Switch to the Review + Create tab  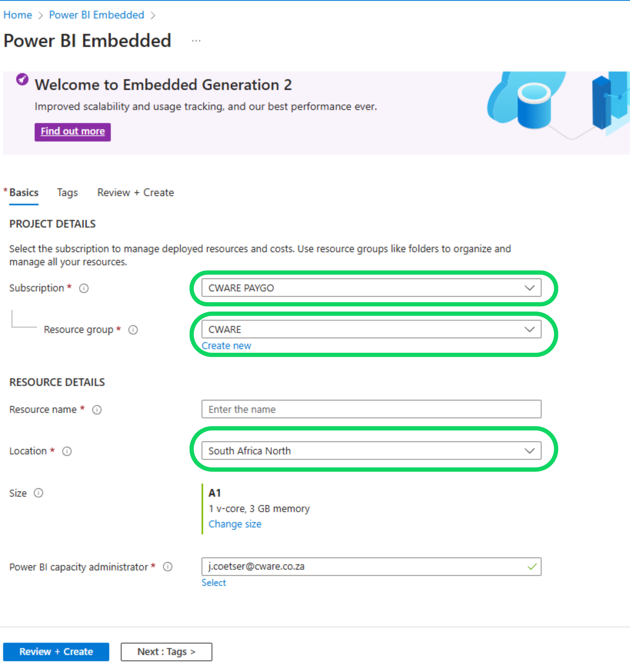coord(136,193)
